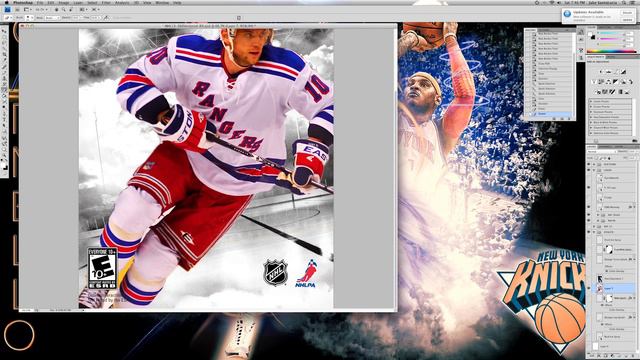
Task: Open the Filter menu
Action: point(106,2)
